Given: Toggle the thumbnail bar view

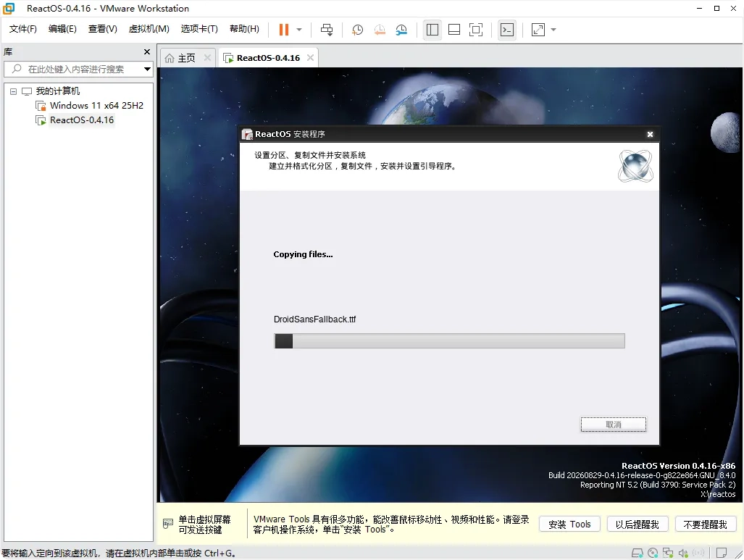Looking at the screenshot, I should point(454,30).
